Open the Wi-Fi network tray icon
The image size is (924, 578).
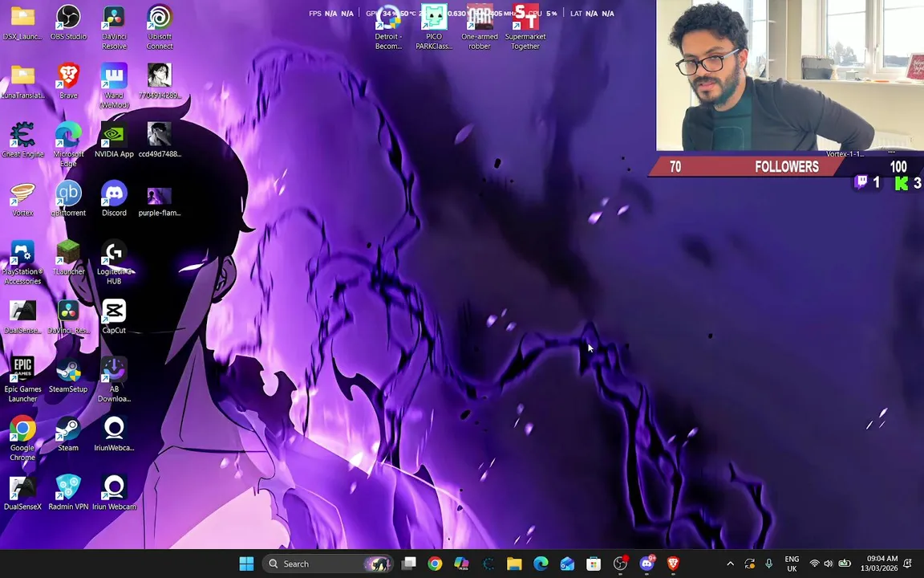[x=814, y=564]
